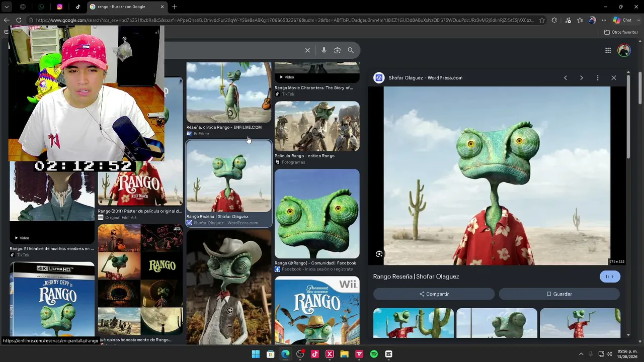The height and width of the screenshot is (362, 644).
Task: Open CapCut from the taskbar
Action: pos(388,354)
